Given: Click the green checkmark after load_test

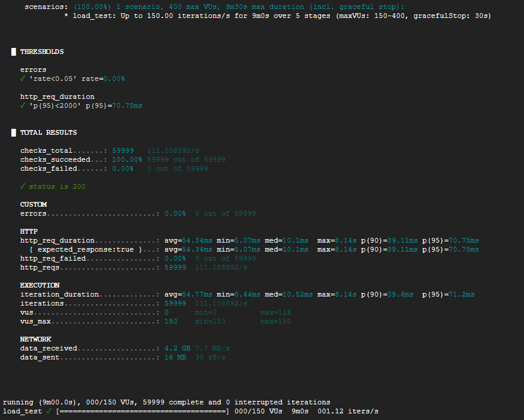Looking at the screenshot, I should (x=49, y=411).
